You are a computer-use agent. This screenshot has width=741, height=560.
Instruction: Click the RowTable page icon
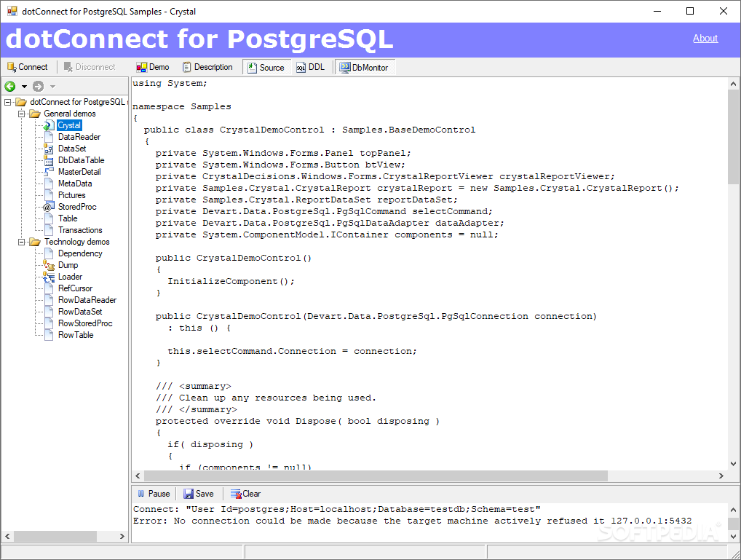point(49,335)
